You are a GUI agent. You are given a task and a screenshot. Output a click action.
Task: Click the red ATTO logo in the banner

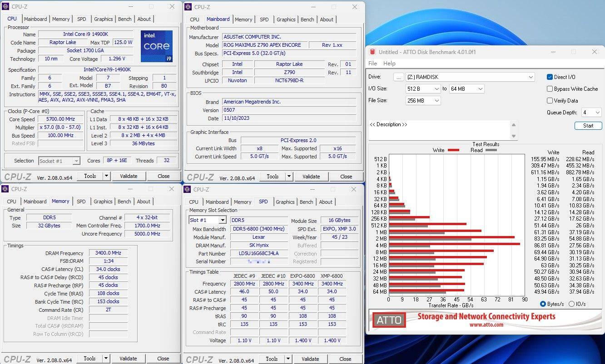389,320
